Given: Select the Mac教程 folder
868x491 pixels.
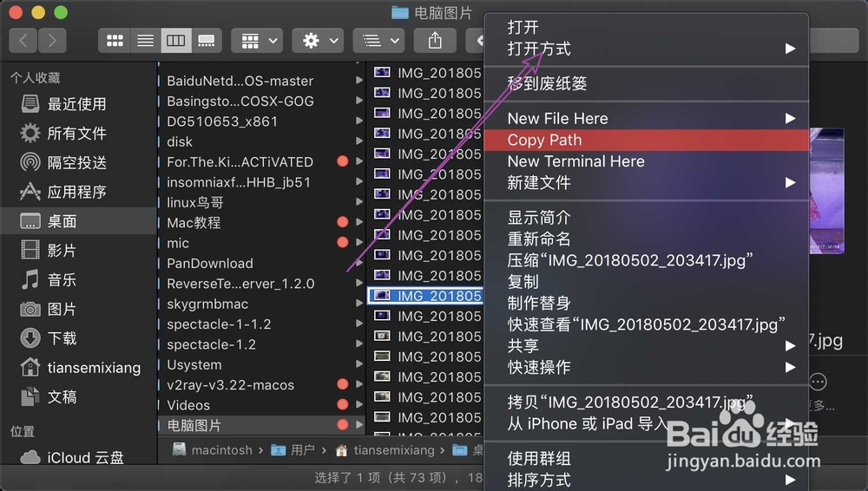Looking at the screenshot, I should (x=261, y=223).
